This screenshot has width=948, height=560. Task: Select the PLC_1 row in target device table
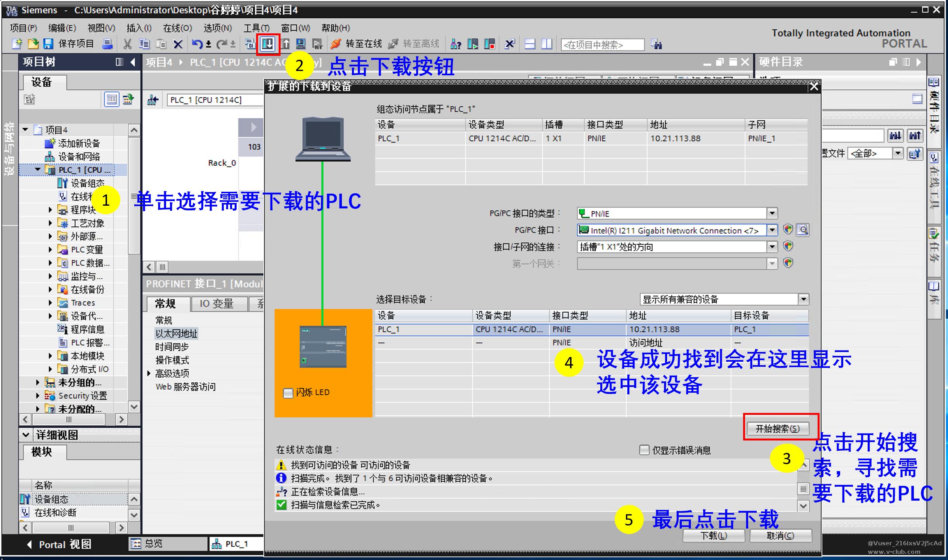[x=592, y=329]
